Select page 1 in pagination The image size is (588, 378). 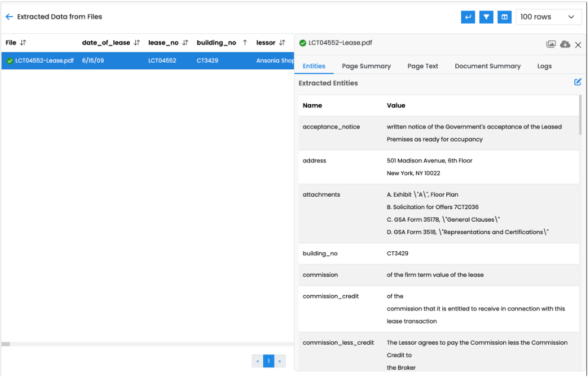(269, 361)
